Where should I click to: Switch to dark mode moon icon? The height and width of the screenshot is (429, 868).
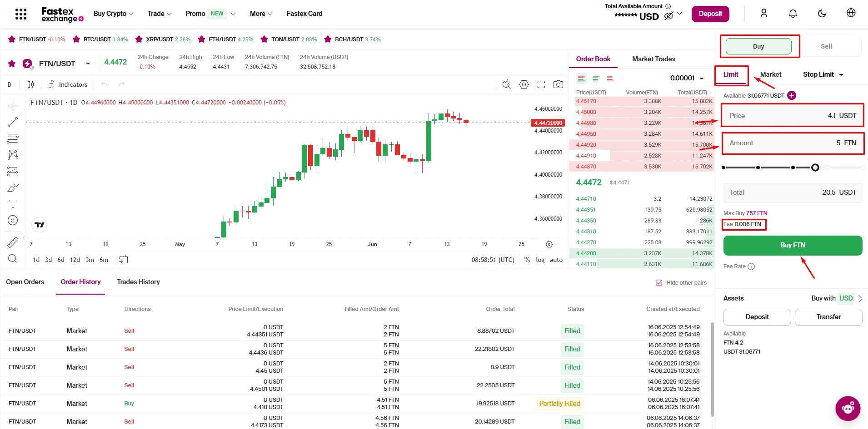pyautogui.click(x=822, y=14)
